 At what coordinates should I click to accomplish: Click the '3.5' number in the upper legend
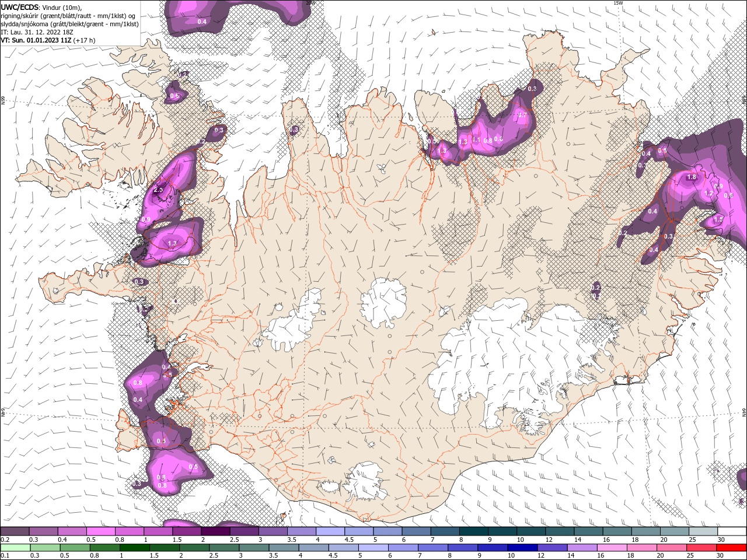[292, 540]
